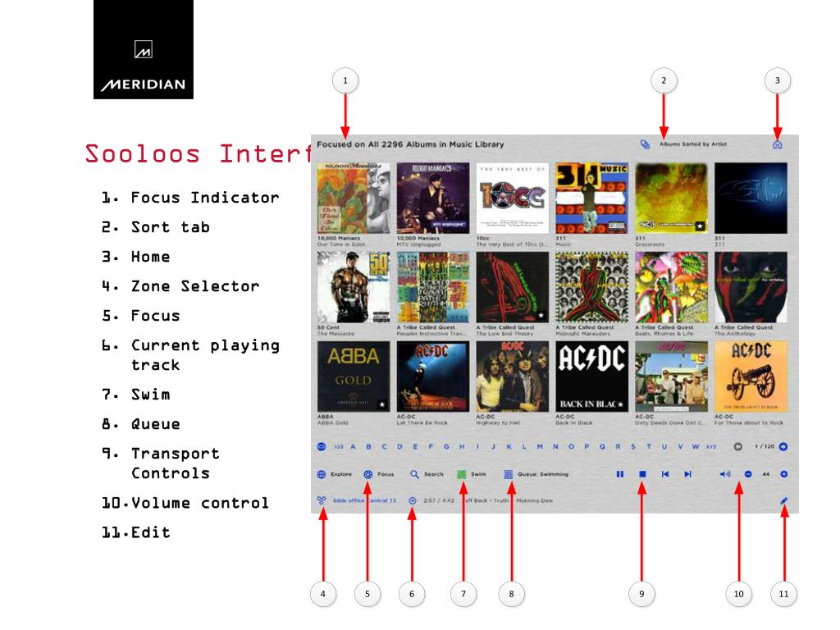Open the ABBA Gold album cover

point(354,376)
